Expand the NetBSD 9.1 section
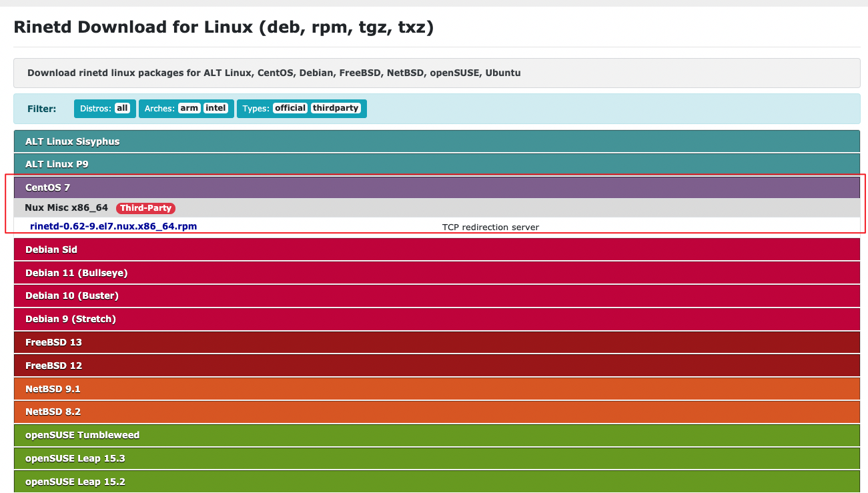Image resolution: width=868 pixels, height=493 pixels. pos(437,389)
